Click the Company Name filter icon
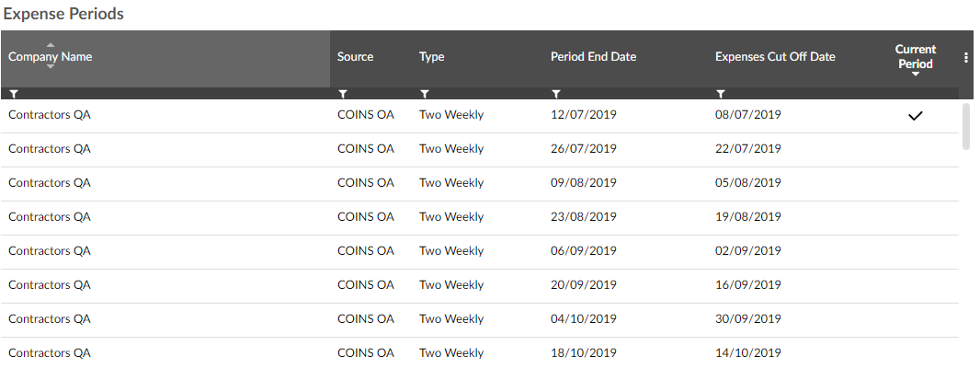The image size is (980, 368). click(14, 94)
